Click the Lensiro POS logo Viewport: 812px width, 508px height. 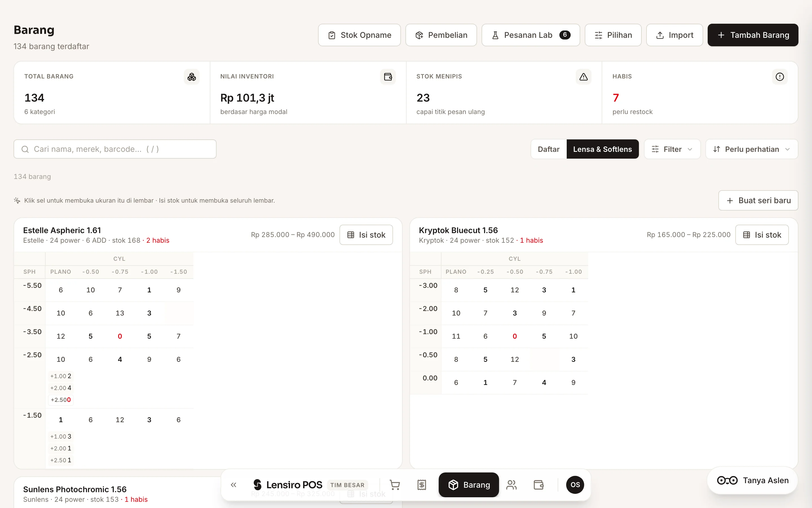287,485
